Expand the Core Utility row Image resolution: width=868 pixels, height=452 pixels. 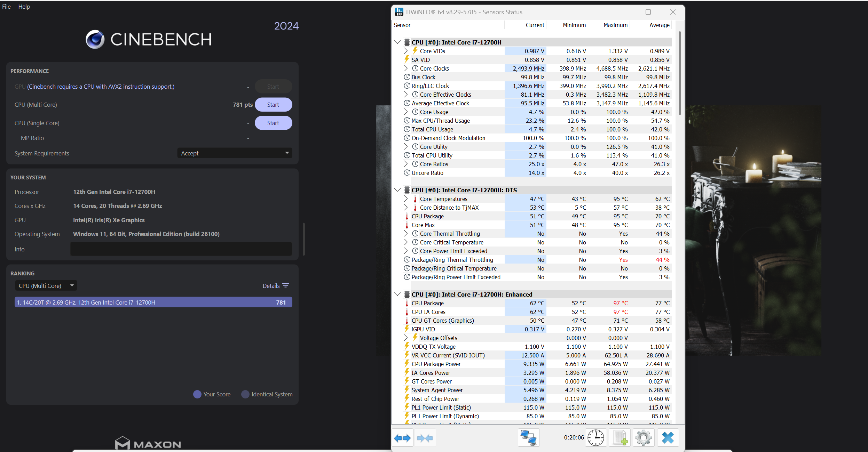click(406, 146)
